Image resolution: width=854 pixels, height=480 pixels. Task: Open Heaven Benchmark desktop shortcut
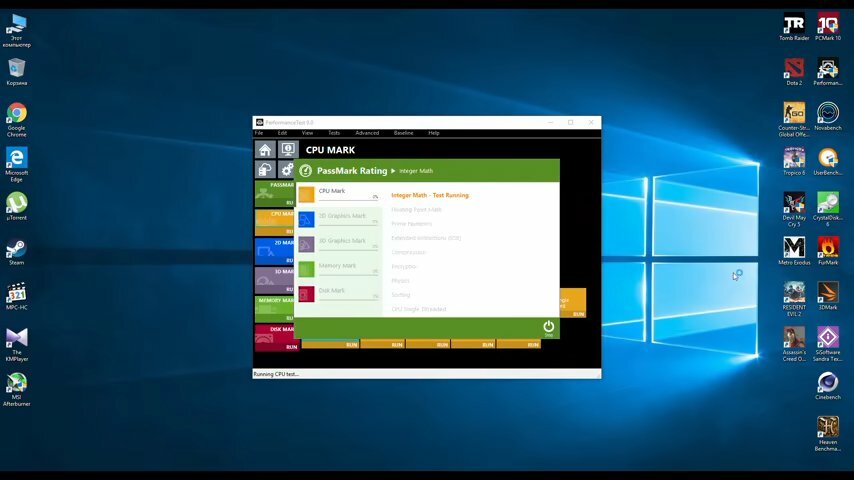[x=828, y=434]
